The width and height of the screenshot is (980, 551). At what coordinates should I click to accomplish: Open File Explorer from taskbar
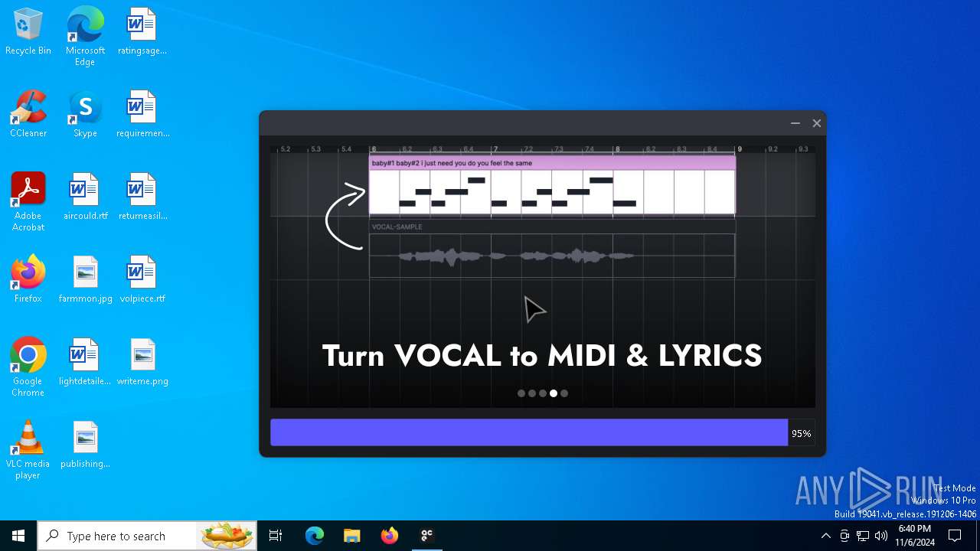(351, 536)
